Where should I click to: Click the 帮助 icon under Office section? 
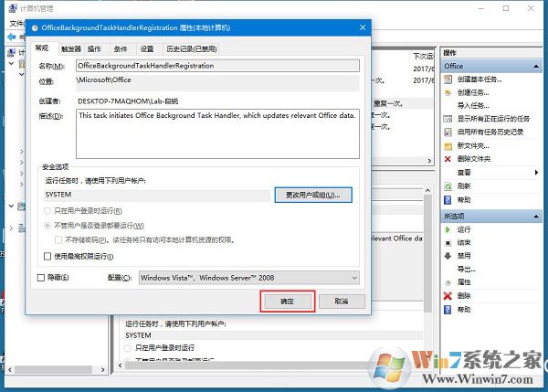448,200
